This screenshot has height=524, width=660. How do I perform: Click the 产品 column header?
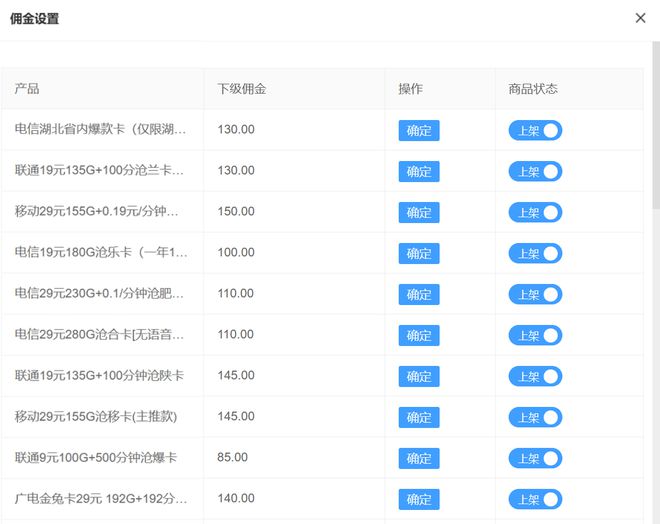click(27, 89)
